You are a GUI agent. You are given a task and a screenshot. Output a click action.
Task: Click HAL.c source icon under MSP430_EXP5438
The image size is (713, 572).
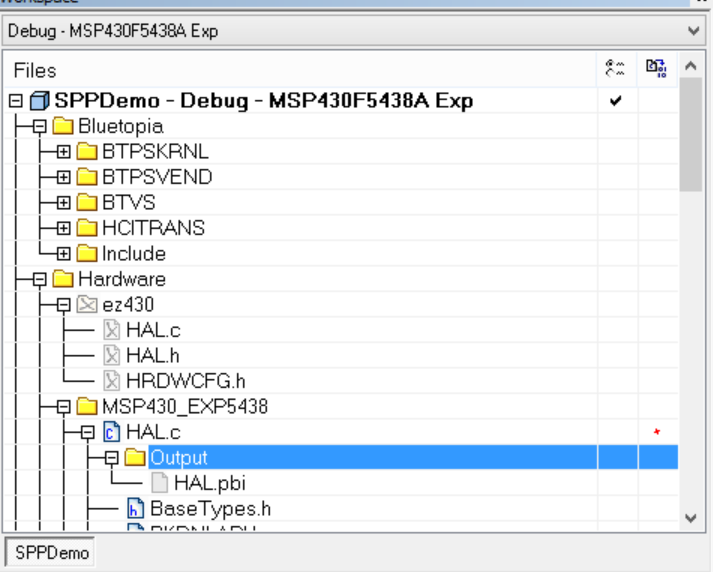(x=111, y=432)
